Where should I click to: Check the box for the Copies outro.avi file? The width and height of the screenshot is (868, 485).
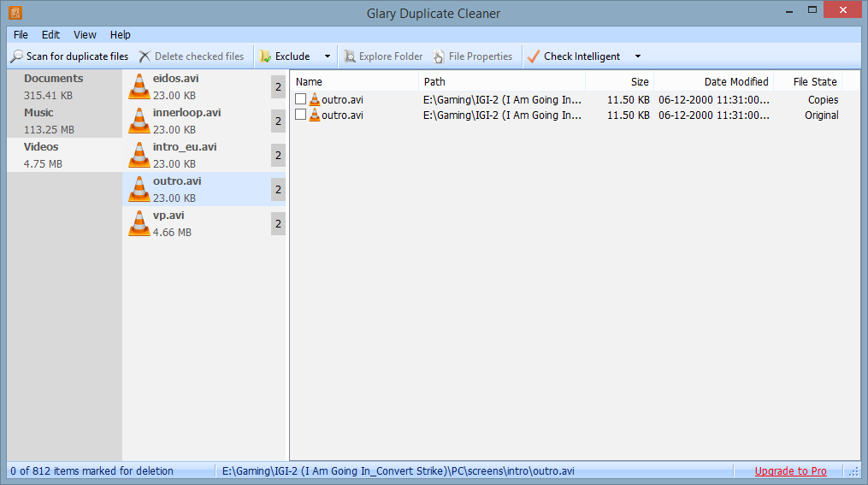pyautogui.click(x=300, y=99)
